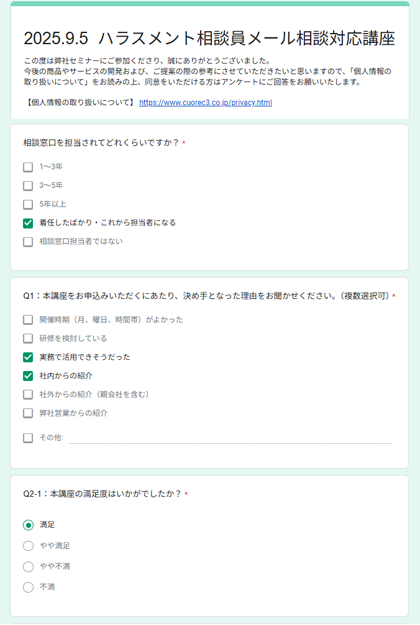Uncheck 社内からの紹介 option
Viewport: 420px width, 625px height.
click(x=28, y=376)
